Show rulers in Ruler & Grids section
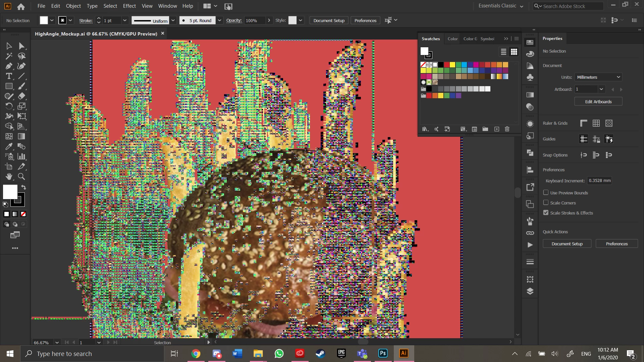The height and width of the screenshot is (362, 644). (584, 123)
